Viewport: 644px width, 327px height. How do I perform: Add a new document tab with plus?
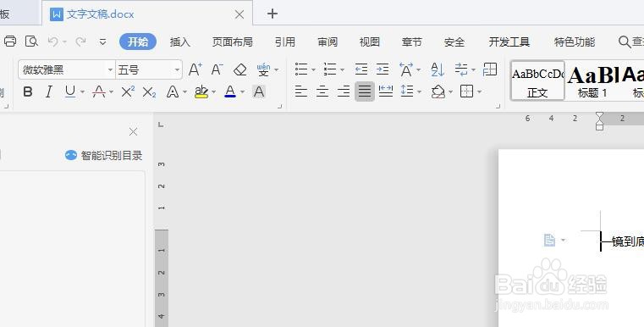pyautogui.click(x=272, y=14)
